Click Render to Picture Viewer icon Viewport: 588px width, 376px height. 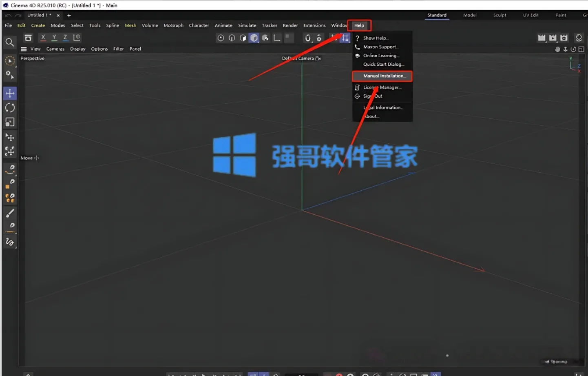click(553, 38)
